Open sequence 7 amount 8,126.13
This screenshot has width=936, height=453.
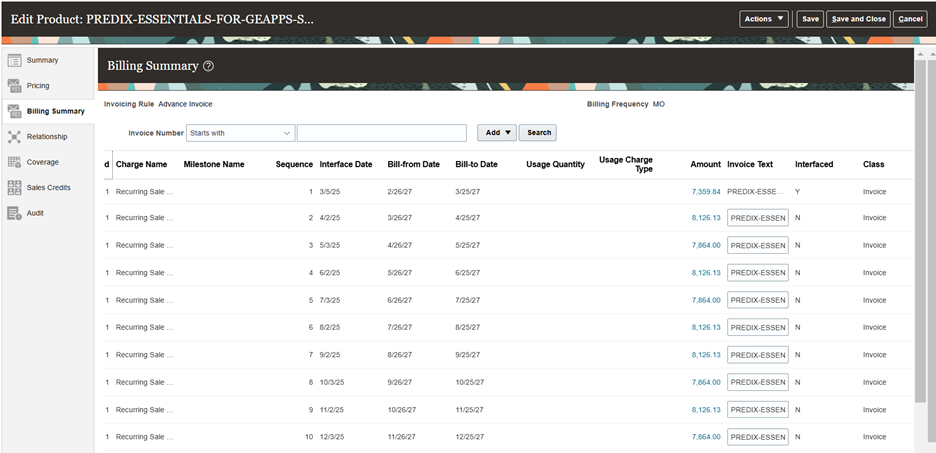click(x=706, y=355)
